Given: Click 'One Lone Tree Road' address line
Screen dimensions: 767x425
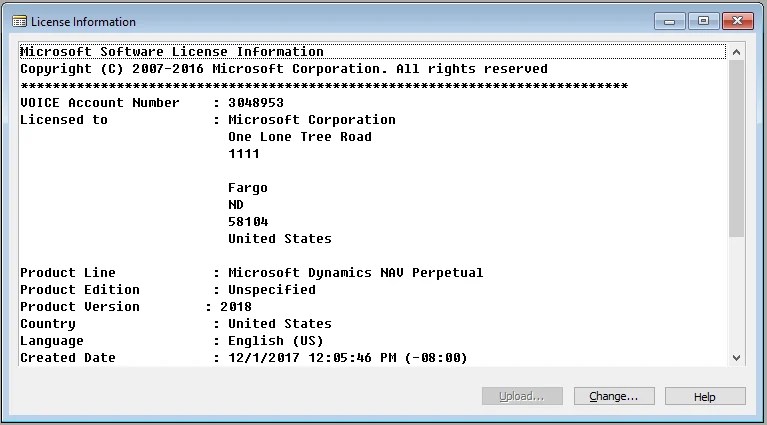Looking at the screenshot, I should pyautogui.click(x=300, y=137).
